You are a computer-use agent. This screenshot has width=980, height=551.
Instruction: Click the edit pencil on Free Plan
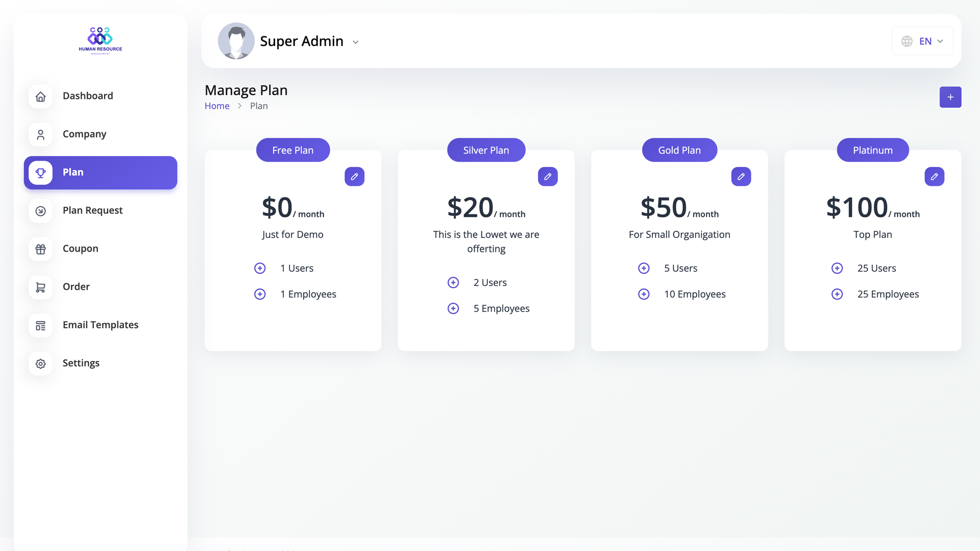(x=354, y=177)
